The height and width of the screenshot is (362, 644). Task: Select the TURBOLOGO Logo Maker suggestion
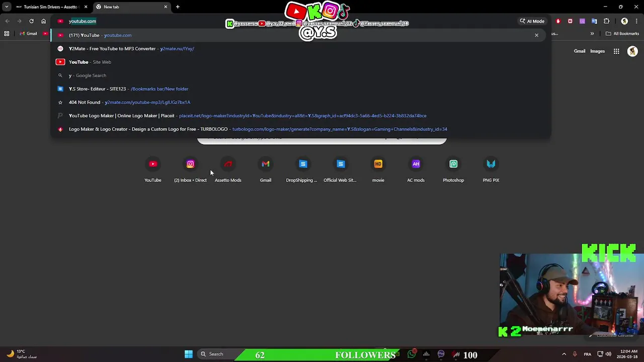point(300,129)
